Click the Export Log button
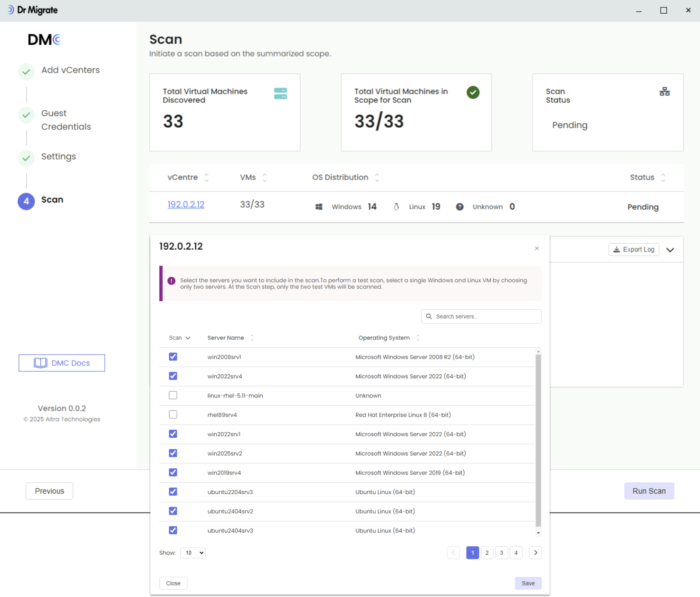Viewport: 700px width, 597px height. tap(634, 250)
